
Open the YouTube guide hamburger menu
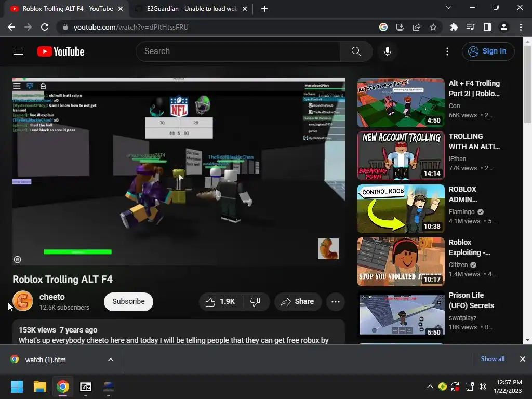(19, 51)
